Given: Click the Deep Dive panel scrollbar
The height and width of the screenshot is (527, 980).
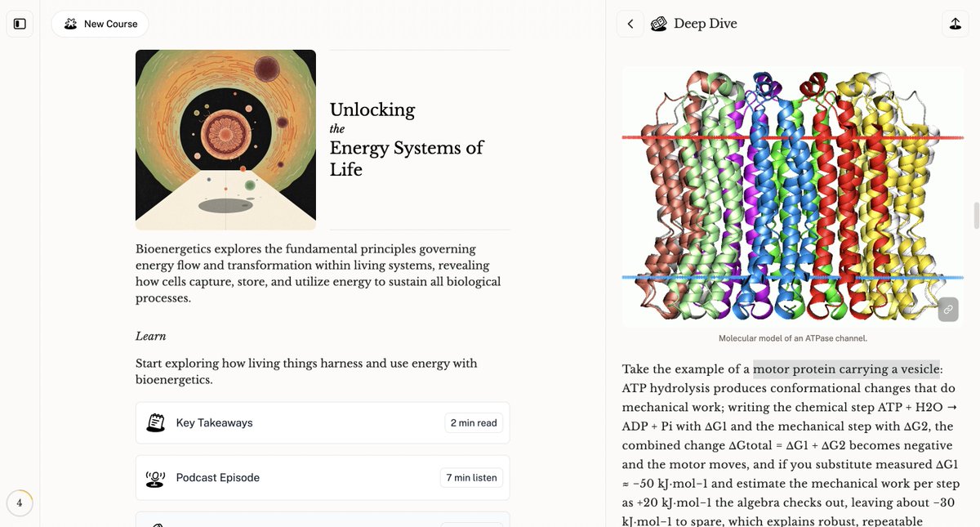Looking at the screenshot, I should [975, 215].
